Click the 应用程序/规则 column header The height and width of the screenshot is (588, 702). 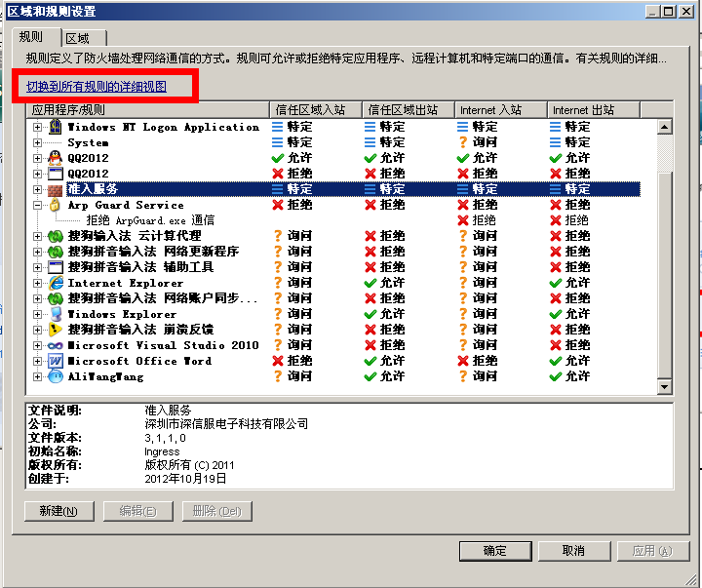tap(148, 110)
